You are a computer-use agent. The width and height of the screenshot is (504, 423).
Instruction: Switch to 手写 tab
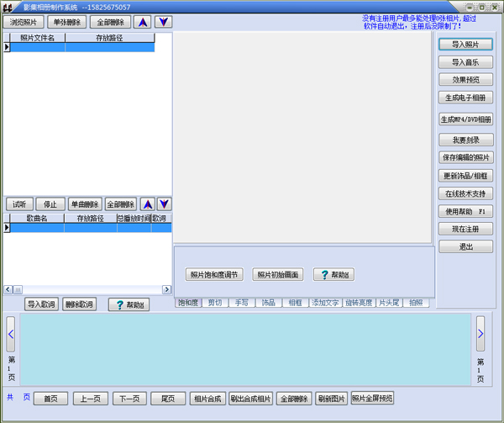click(242, 303)
